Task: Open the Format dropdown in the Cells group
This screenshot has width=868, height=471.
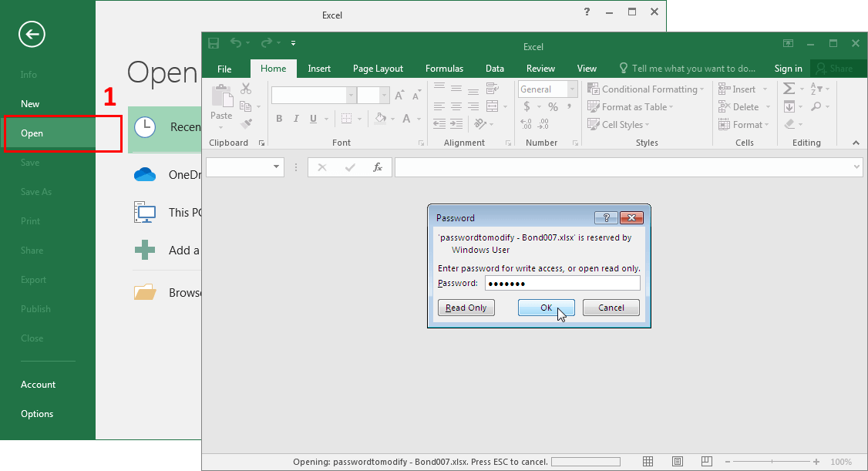Action: (744, 125)
